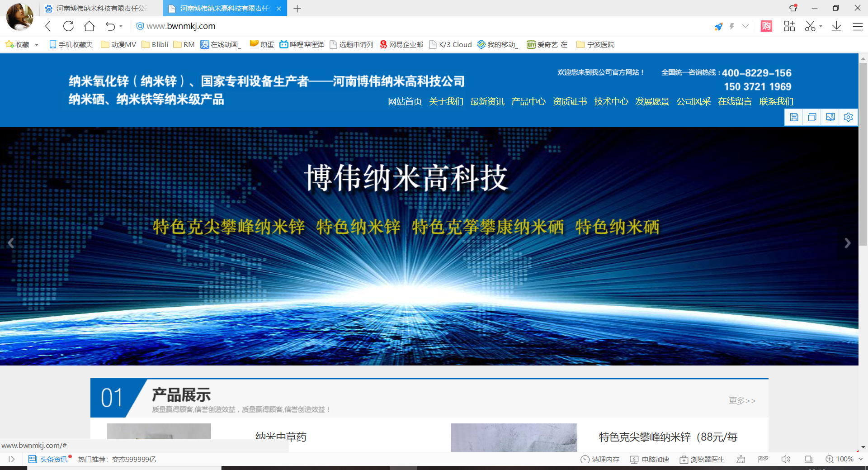Open the red shopping 购 extension
Image resolution: width=868 pixels, height=470 pixels.
tap(766, 26)
